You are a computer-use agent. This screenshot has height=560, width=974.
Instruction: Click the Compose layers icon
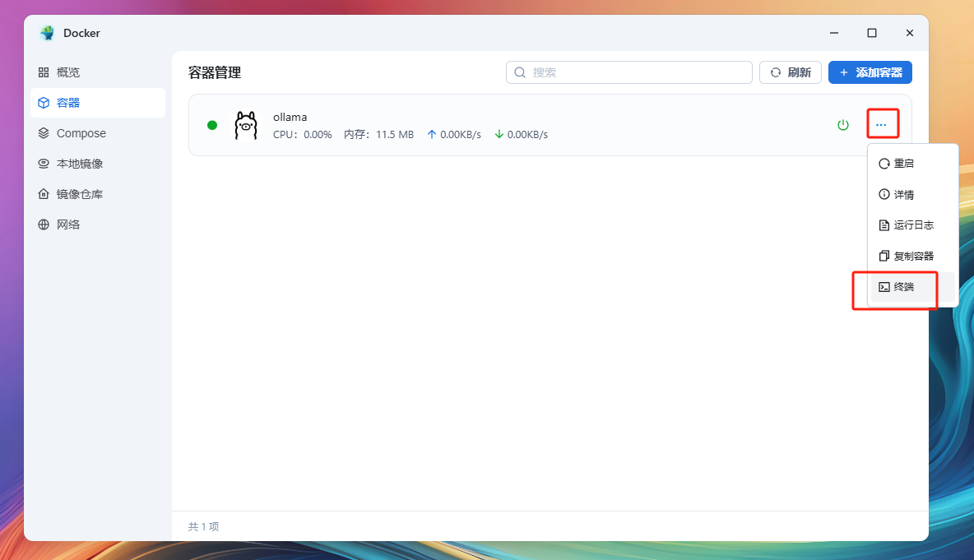(44, 133)
